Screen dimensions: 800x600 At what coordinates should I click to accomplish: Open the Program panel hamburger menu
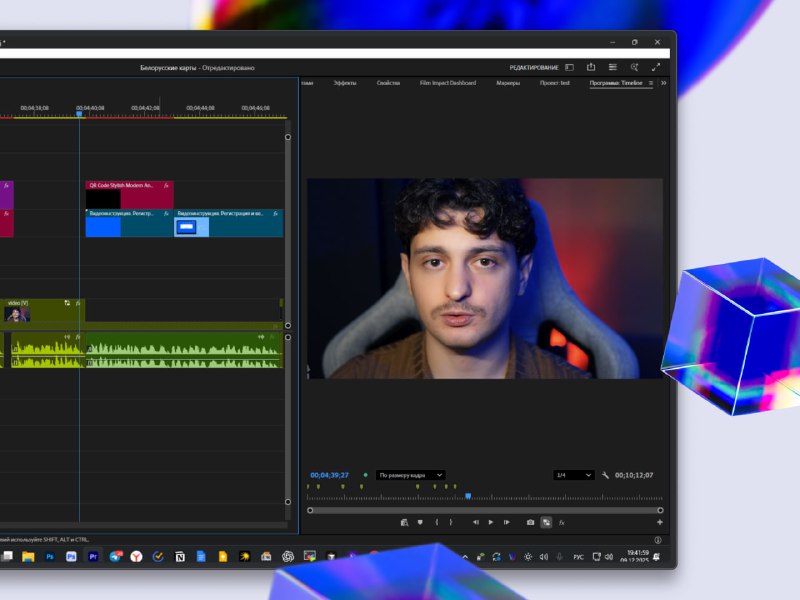[651, 83]
